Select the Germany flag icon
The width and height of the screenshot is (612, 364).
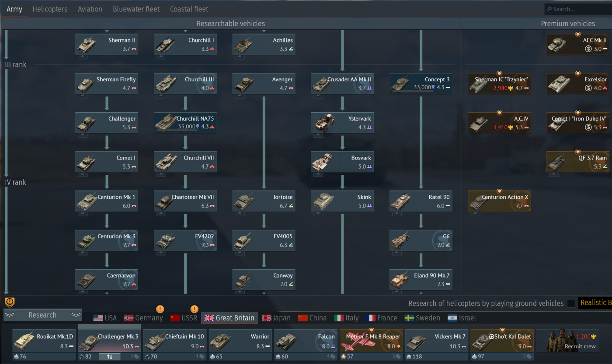(x=129, y=318)
